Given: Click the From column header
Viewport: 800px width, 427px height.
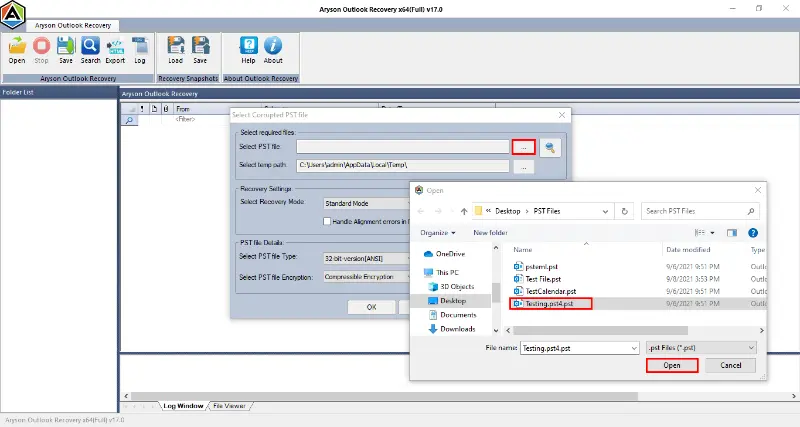Looking at the screenshot, I should 183,109.
